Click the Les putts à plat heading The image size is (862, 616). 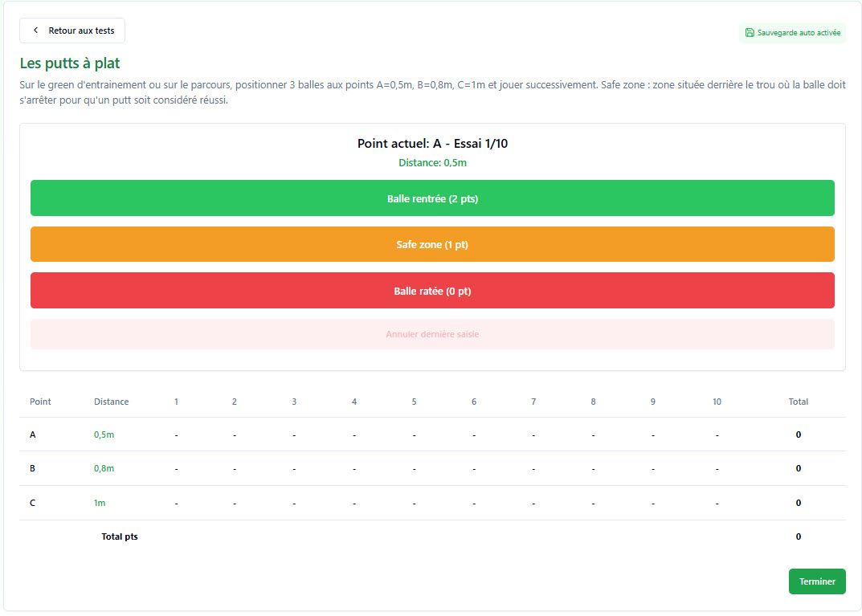70,63
